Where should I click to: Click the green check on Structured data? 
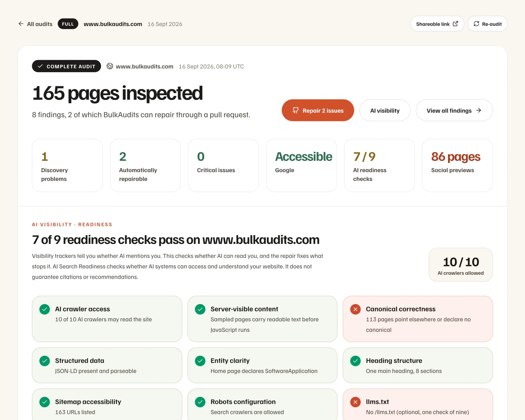coord(45,361)
